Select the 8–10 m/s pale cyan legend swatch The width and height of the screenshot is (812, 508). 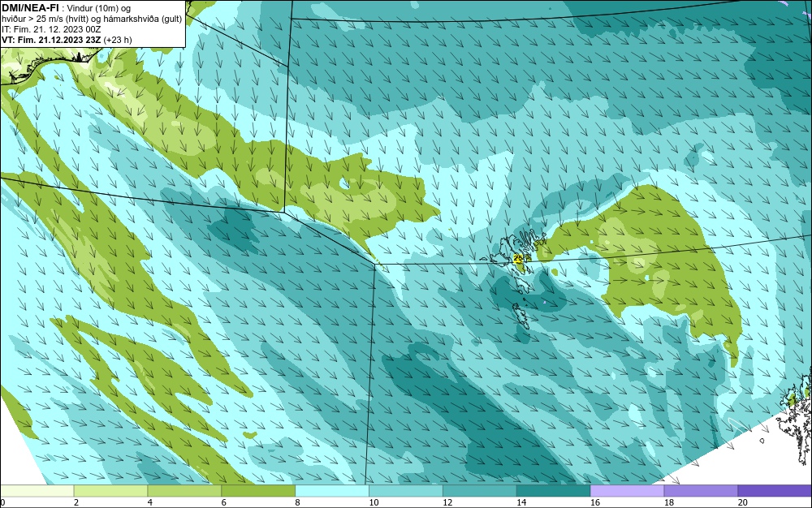(332, 491)
